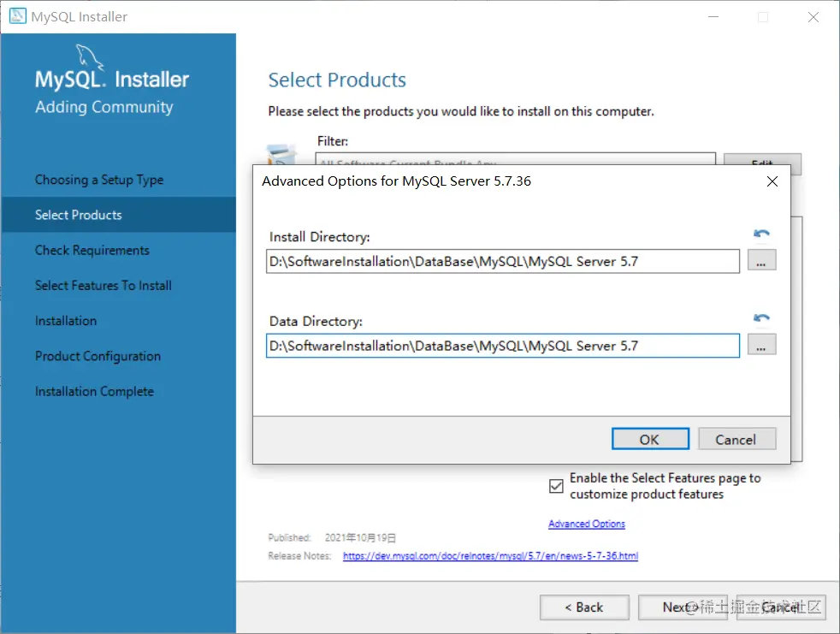This screenshot has width=840, height=634.
Task: Click the MySQL Installer title bar icon
Action: point(18,16)
